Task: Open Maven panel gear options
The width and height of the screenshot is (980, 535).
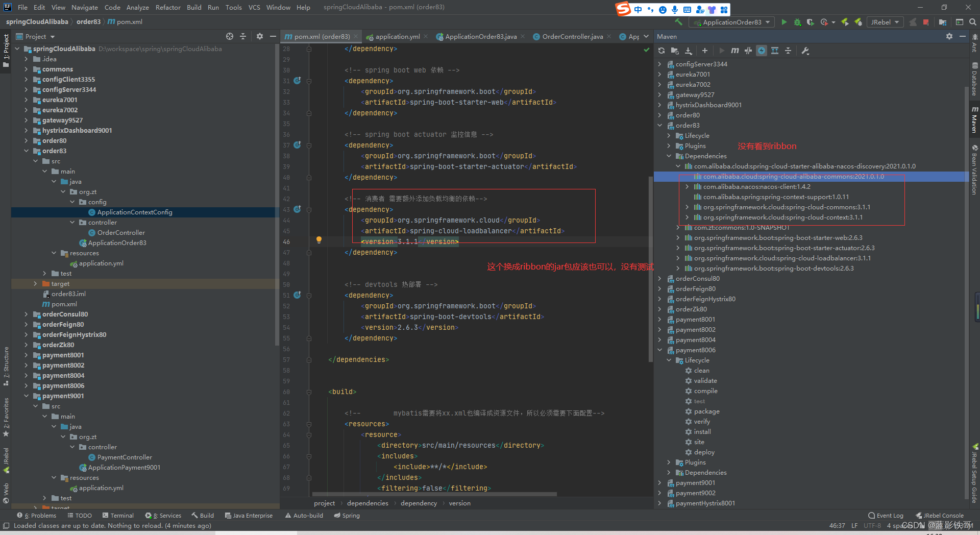Action: (949, 36)
